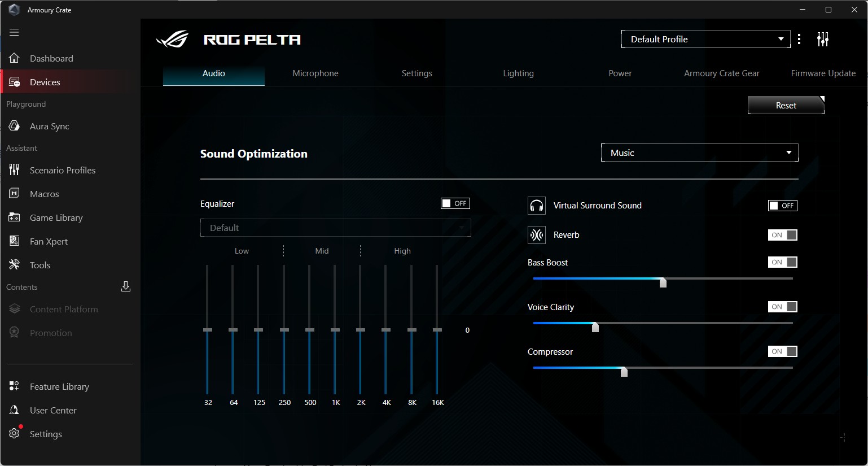This screenshot has height=466, width=868.
Task: Click the Aura Sync icon
Action: [15, 126]
